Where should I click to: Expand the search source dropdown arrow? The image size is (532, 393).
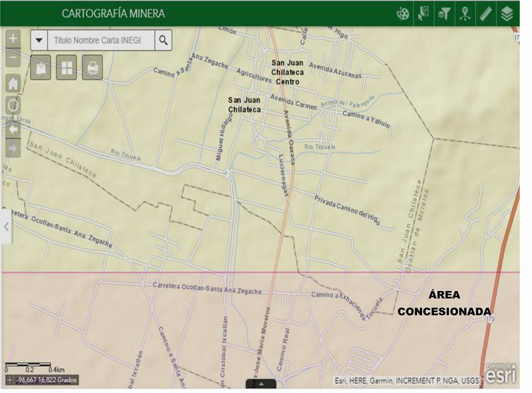tap(39, 40)
